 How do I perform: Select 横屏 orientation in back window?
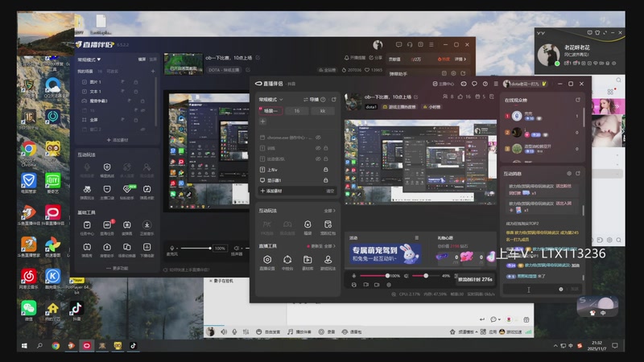point(142,60)
